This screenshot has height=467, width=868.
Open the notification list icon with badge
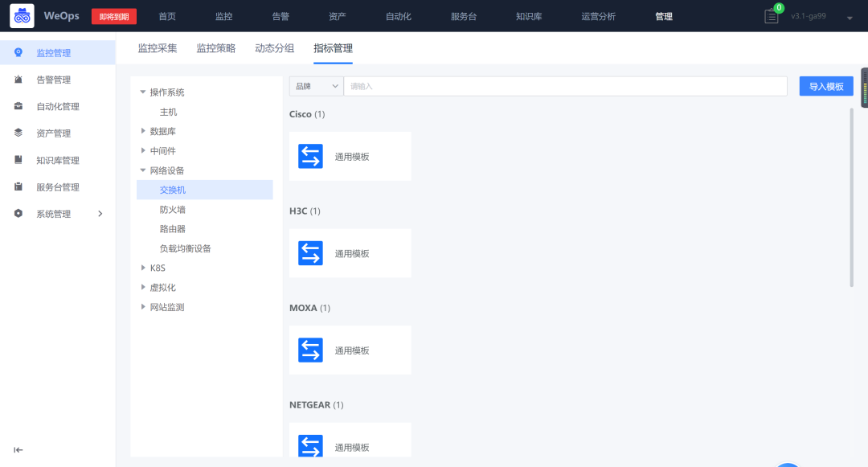[771, 17]
